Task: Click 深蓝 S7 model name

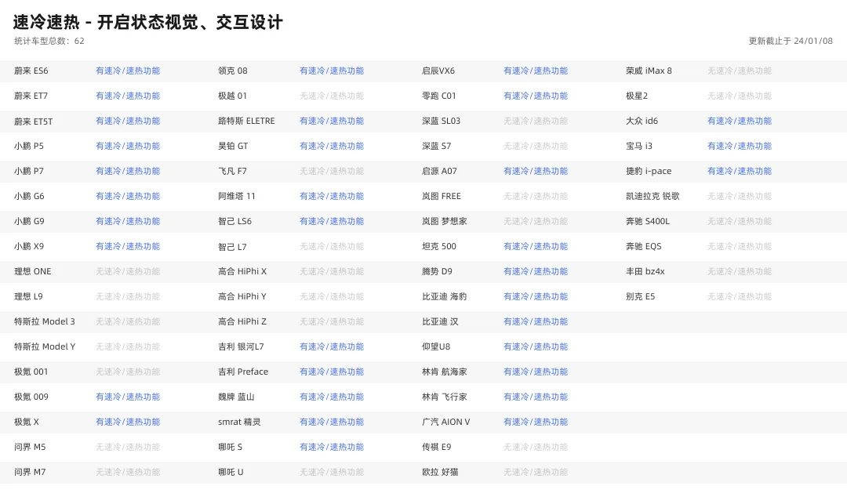Action: 437,147
